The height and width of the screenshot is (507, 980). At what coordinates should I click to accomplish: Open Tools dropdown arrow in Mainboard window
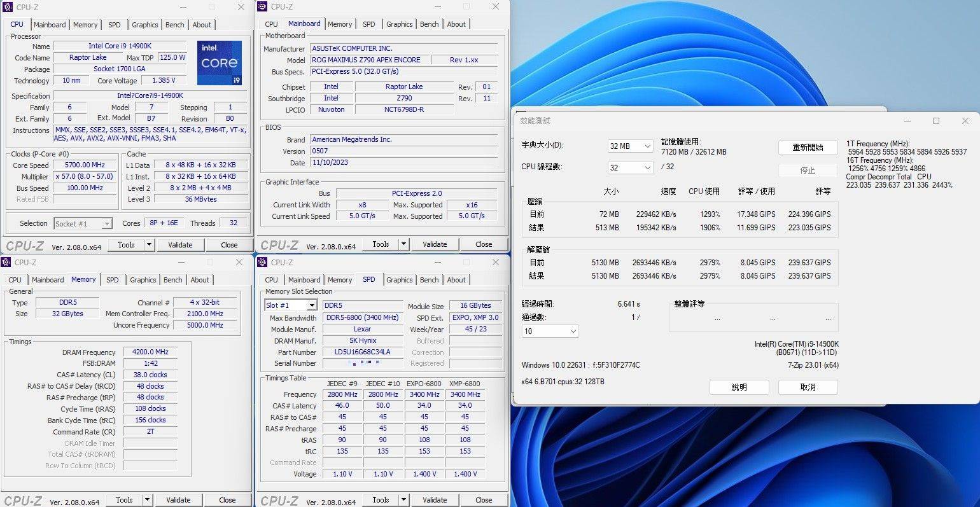coord(403,244)
